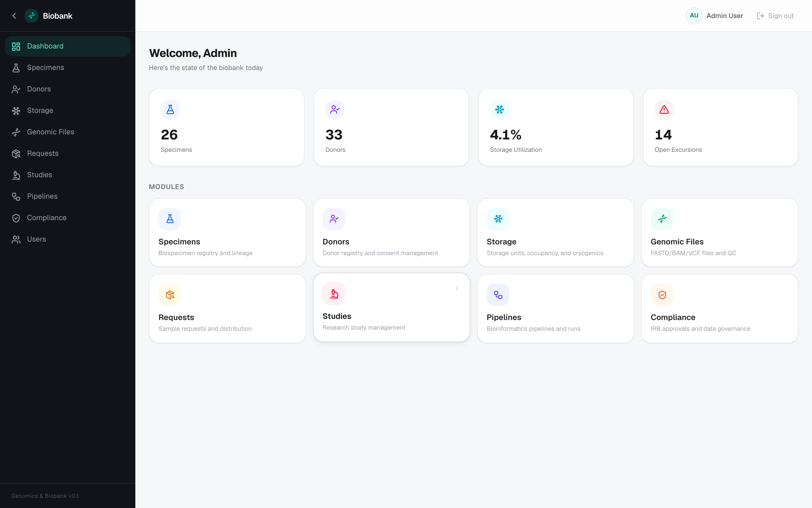Click warning triangle icon on Open Excursions card
The image size is (812, 508).
tap(664, 110)
